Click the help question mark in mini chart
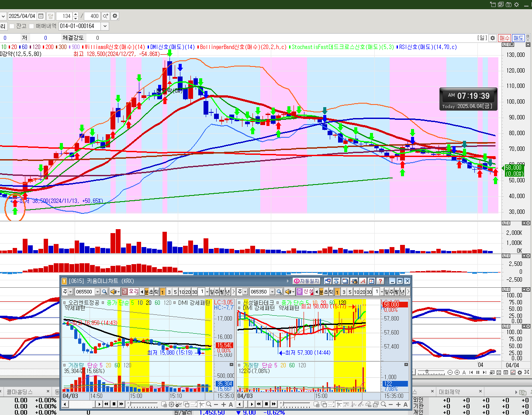Image resolution: width=532 pixels, height=415 pixels. (x=380, y=281)
